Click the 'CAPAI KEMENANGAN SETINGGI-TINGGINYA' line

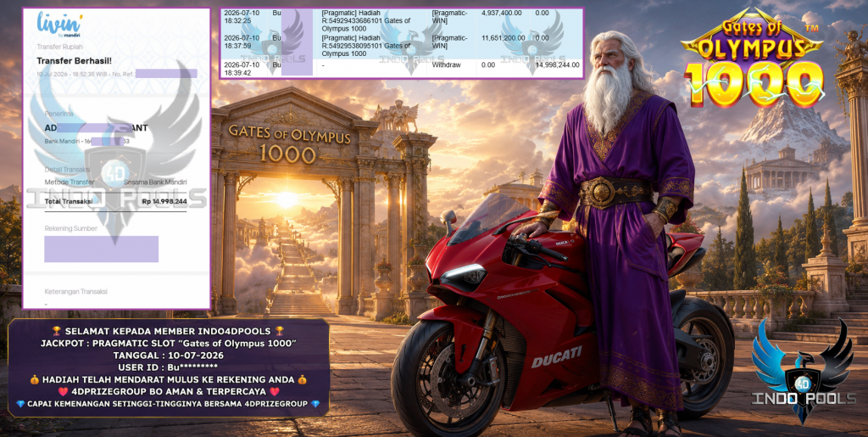coord(169,404)
